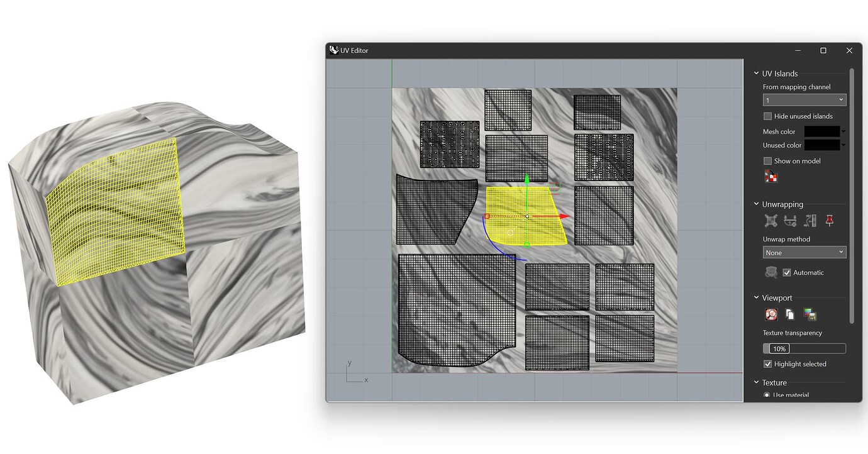
Task: Click the third seam tool icon under Unwrapping
Action: pos(810,221)
